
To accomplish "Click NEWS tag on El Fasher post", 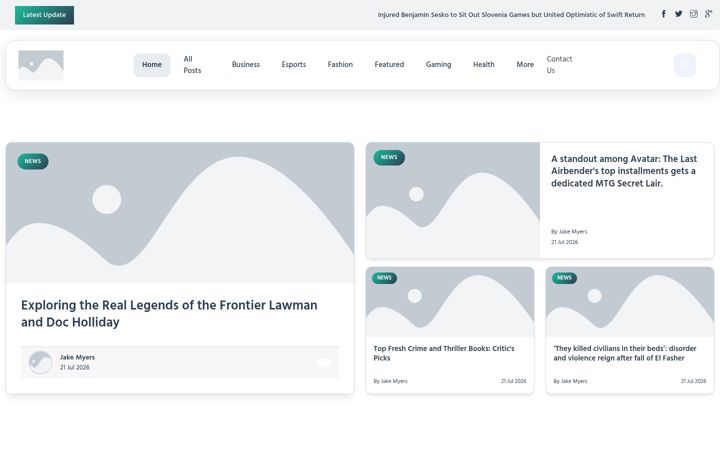I will pyautogui.click(x=564, y=278).
